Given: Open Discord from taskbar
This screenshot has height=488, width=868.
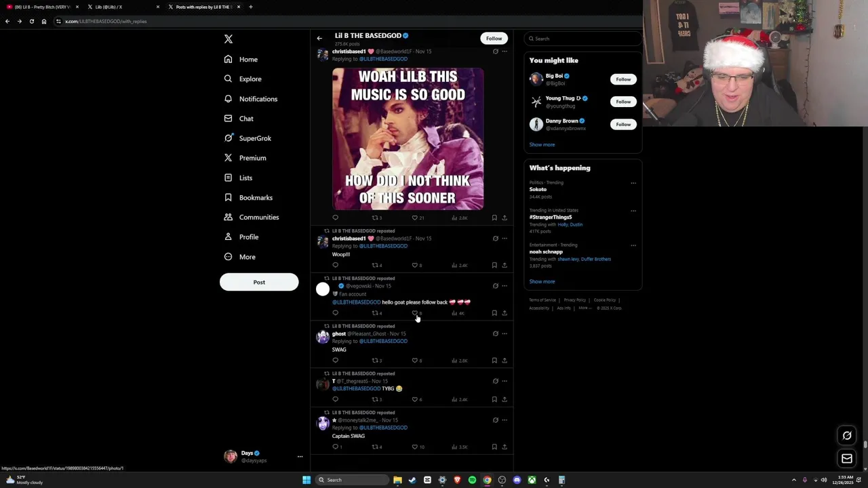Looking at the screenshot, I should (517, 480).
